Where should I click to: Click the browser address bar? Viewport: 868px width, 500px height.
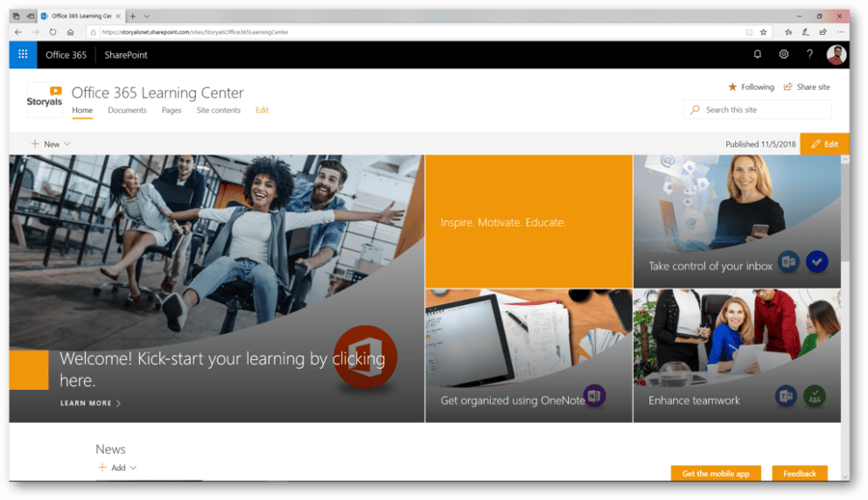[415, 32]
